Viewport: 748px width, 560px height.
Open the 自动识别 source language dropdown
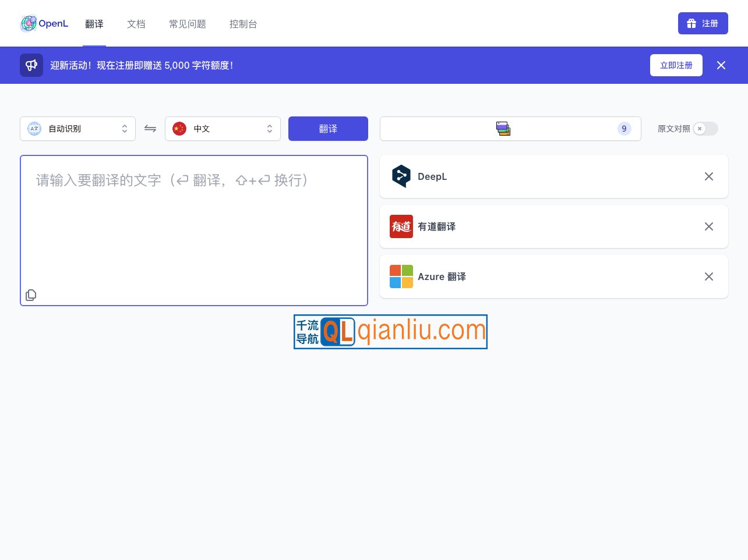pyautogui.click(x=77, y=129)
